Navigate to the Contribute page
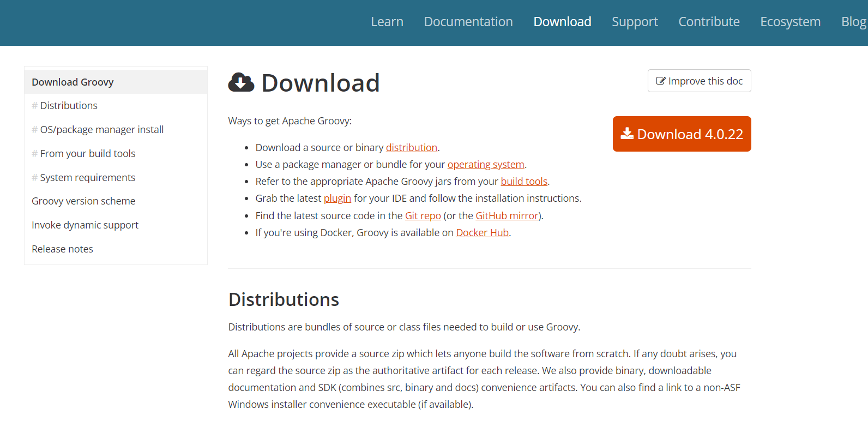Viewport: 868px width, 421px height. coord(708,22)
